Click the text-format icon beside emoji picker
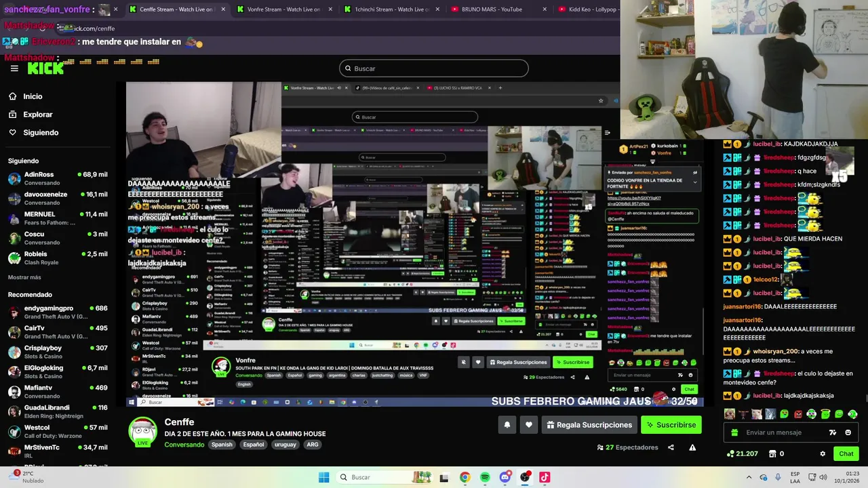This screenshot has height=488, width=868. (x=832, y=432)
